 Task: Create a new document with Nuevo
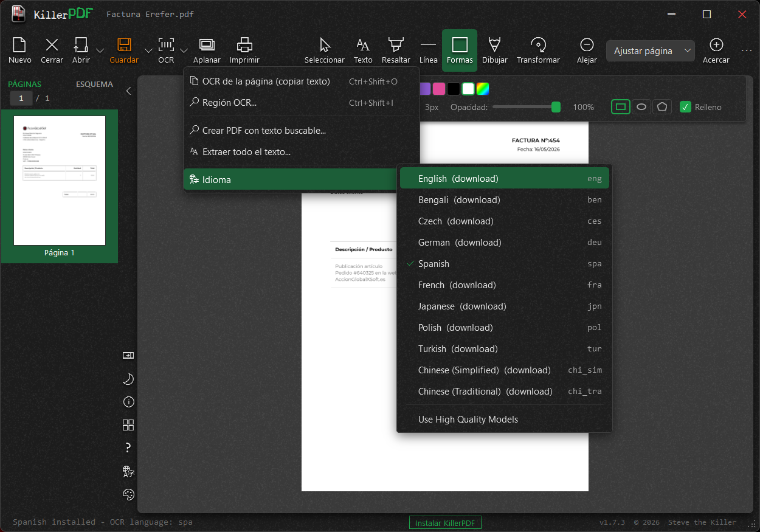[x=20, y=50]
